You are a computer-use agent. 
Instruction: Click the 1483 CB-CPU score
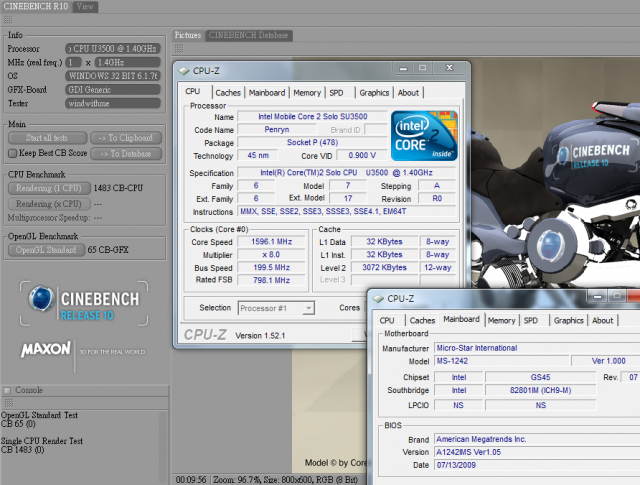[x=118, y=188]
